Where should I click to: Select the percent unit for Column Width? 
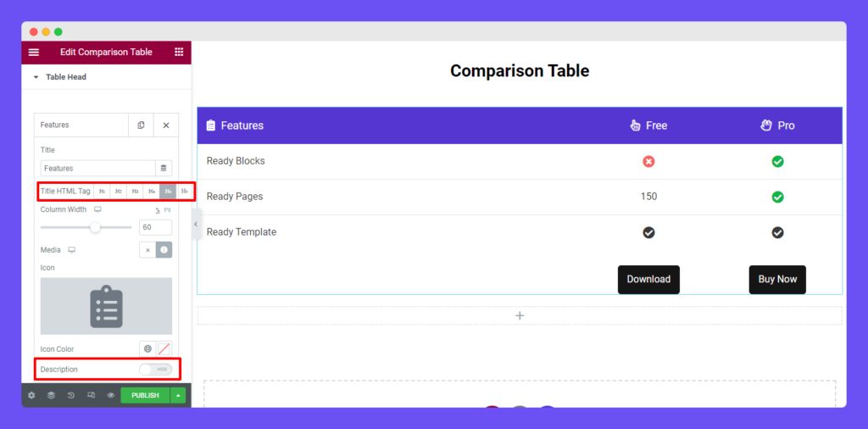coord(157,210)
